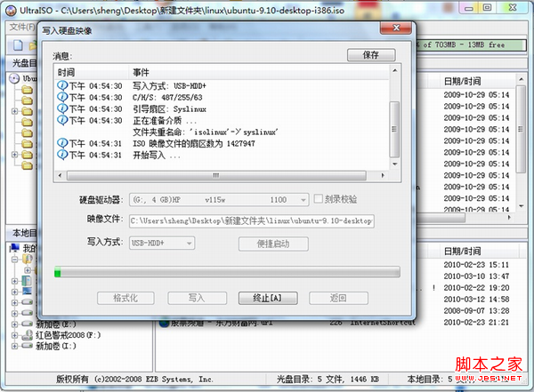Click the 事件 column header in messages
The image size is (534, 392).
pos(259,72)
